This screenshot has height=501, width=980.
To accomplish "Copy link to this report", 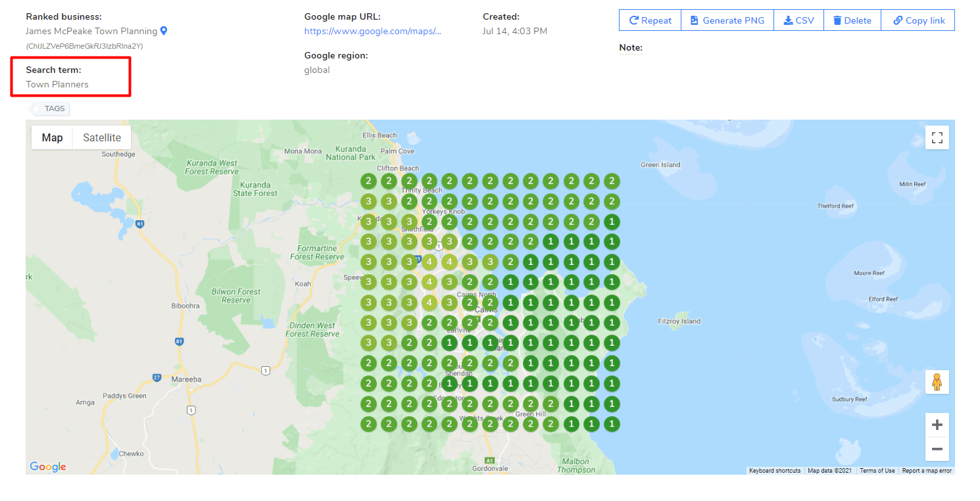I will (918, 20).
